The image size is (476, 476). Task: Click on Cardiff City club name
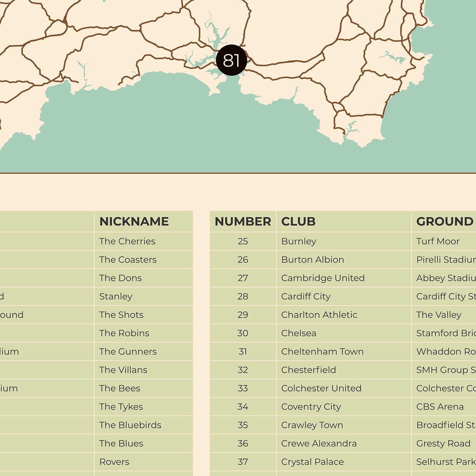pos(306,296)
